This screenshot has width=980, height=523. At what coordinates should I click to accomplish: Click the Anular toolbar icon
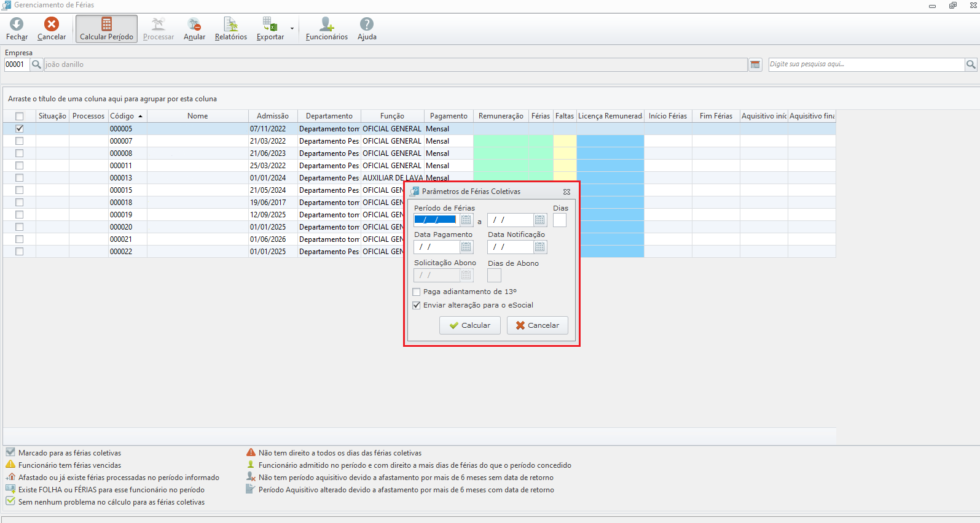194,25
